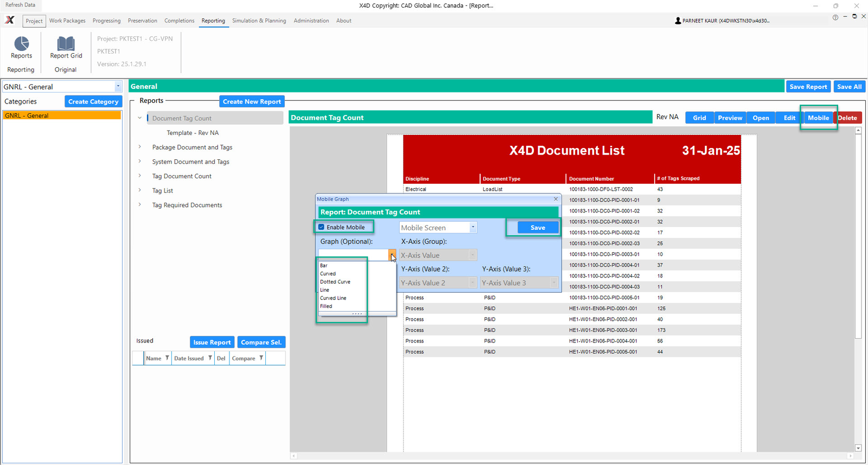Open the Report Grid book icon
Viewport: 868px width, 465px height.
coord(66,43)
